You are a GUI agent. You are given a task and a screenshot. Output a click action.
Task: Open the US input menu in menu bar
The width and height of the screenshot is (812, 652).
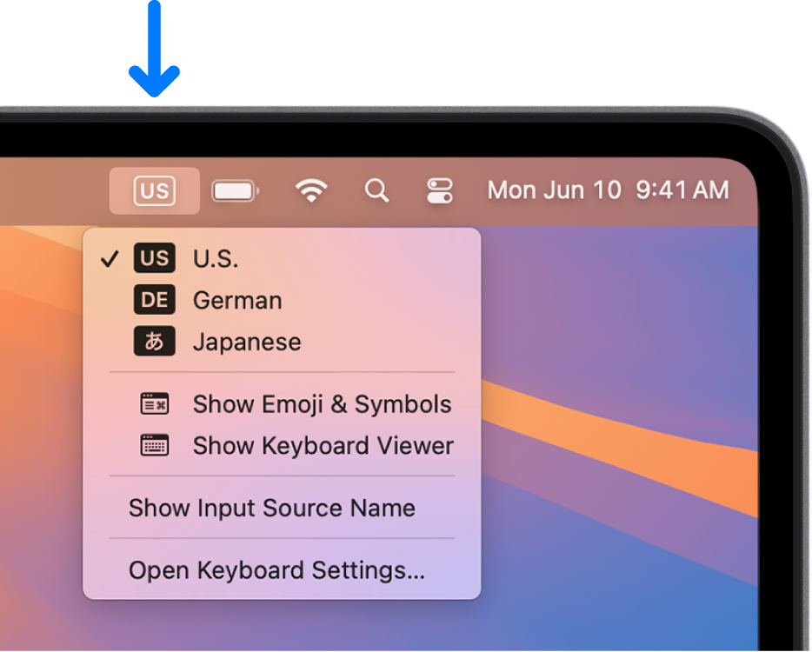click(155, 190)
